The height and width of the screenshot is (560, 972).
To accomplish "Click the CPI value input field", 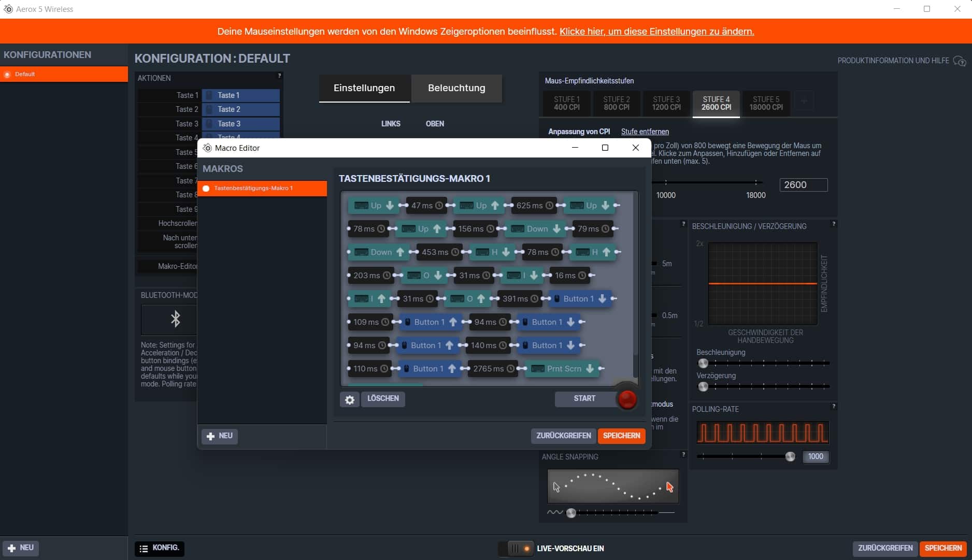I will 803,185.
